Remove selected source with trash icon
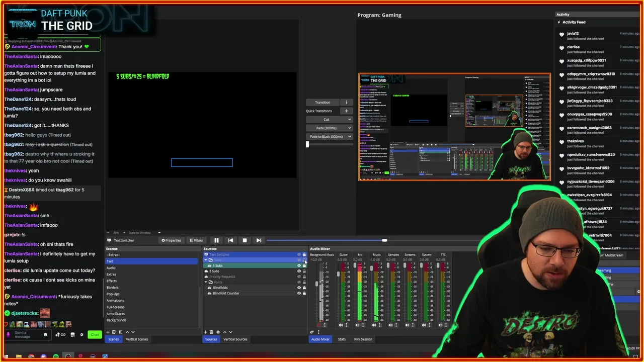The image size is (644, 362). (x=211, y=332)
